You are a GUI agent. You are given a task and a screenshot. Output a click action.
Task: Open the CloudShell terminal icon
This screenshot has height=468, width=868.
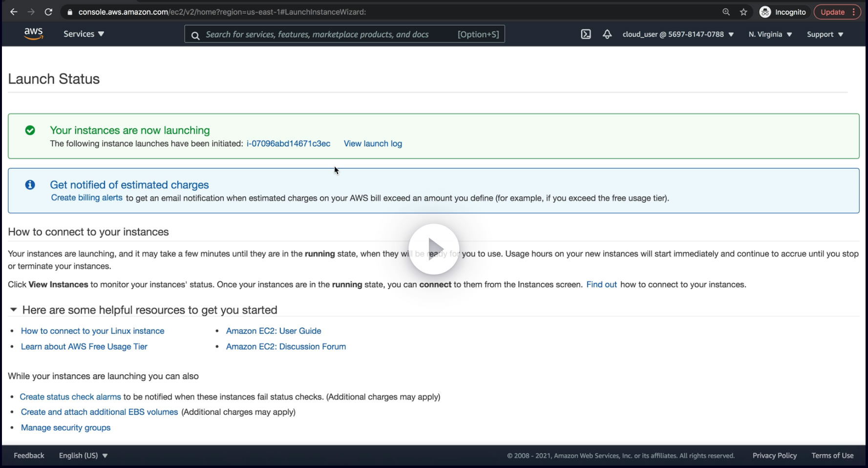point(586,34)
